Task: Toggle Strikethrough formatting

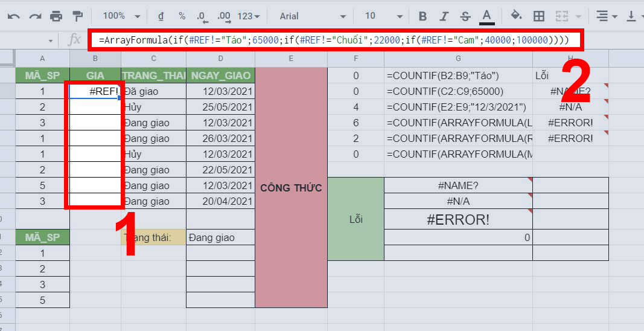Action: [465, 16]
